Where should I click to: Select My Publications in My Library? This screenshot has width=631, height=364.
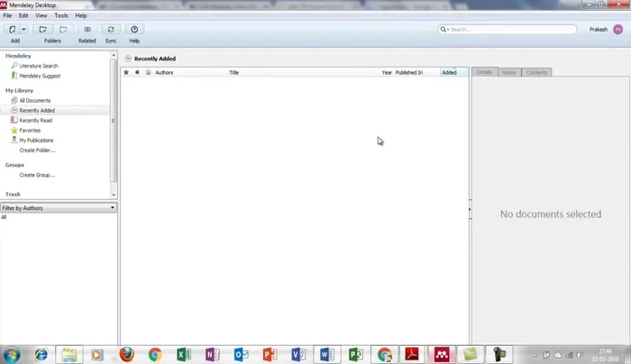(x=36, y=141)
